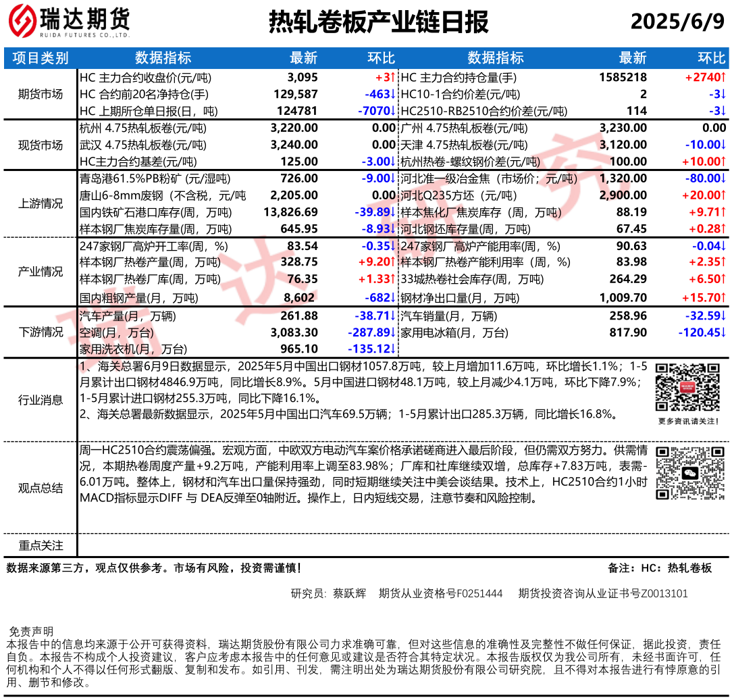Click the red up arrow beside +15.70
This screenshot has width=732, height=700.
(722, 297)
